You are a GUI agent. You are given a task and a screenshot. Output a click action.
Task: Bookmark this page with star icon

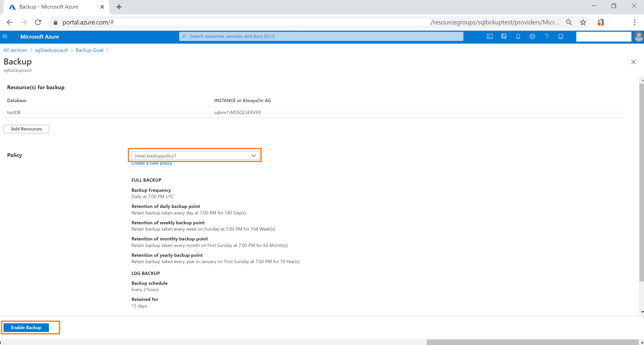(x=583, y=22)
